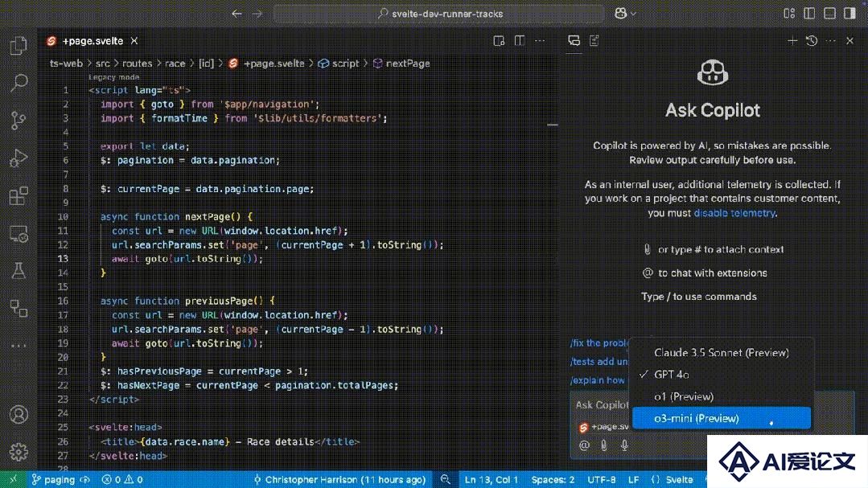Switch to the Copilot Edits tab
Viewport: 868px width, 488px height.
coord(594,41)
